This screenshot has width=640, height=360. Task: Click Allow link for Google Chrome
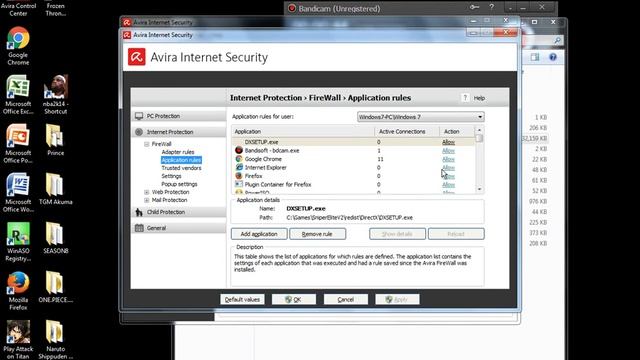click(x=448, y=159)
